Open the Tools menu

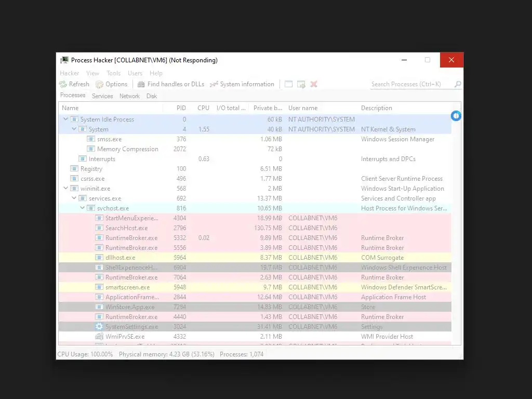point(113,73)
